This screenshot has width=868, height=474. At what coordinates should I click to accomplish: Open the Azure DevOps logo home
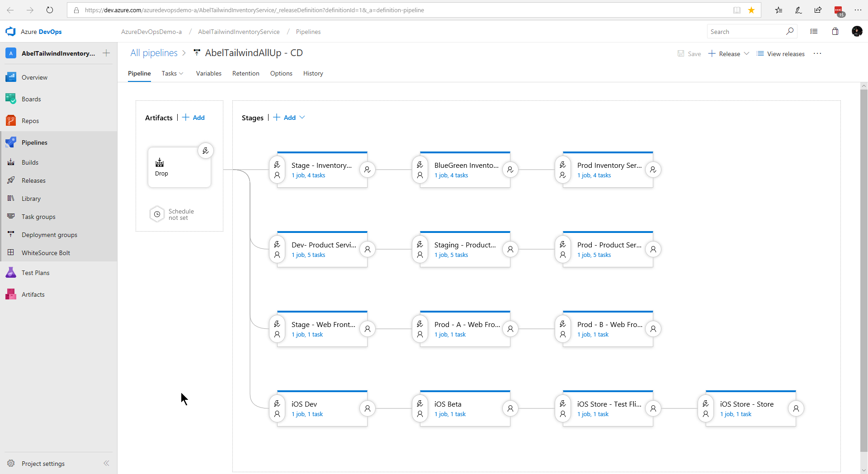click(x=10, y=32)
